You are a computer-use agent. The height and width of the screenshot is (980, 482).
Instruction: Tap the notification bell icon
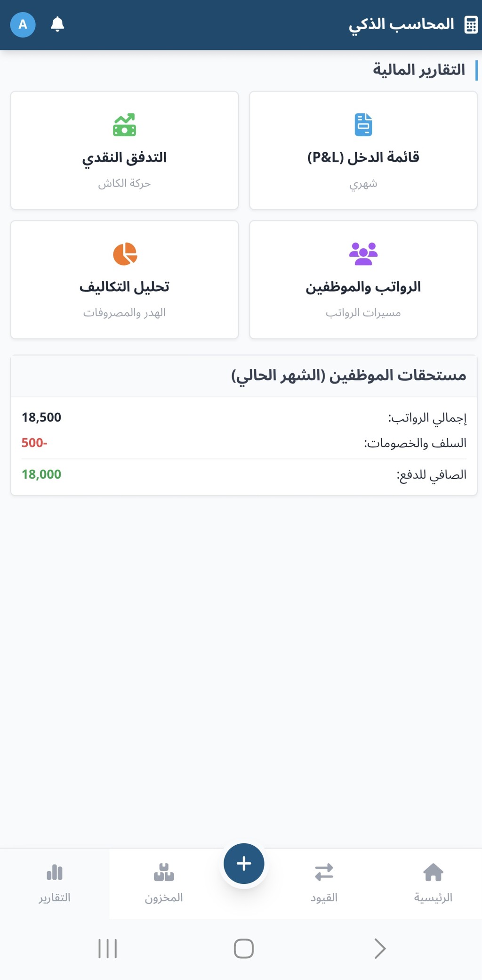point(57,24)
